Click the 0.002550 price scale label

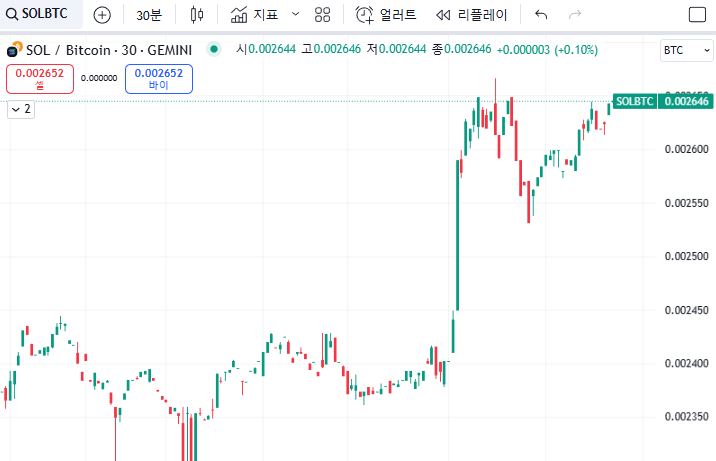pos(686,203)
